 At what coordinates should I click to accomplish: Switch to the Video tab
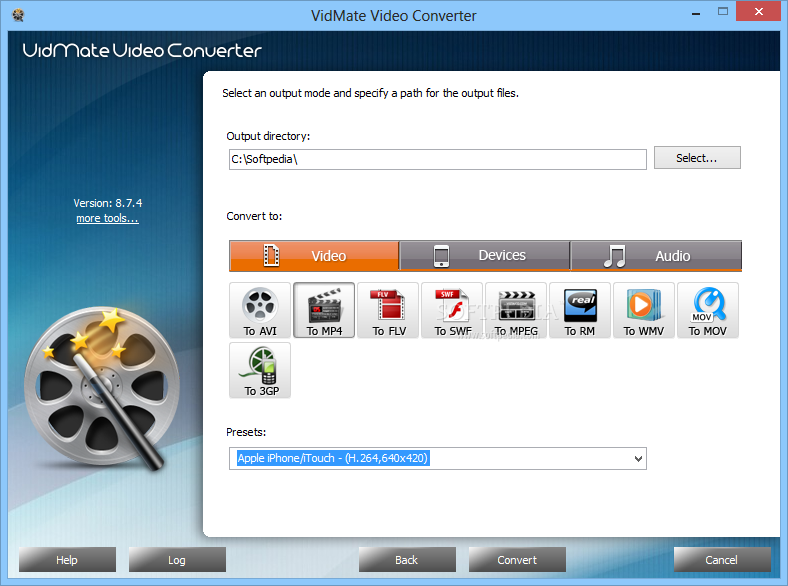pyautogui.click(x=314, y=256)
